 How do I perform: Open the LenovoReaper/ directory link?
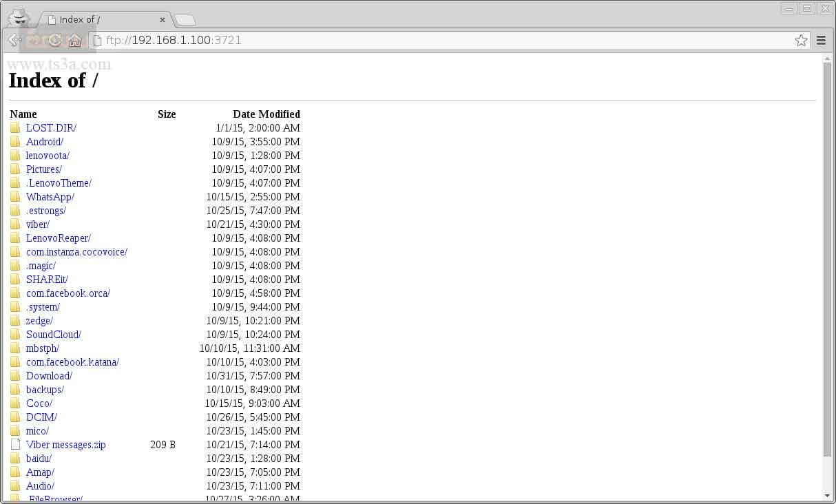tap(59, 238)
